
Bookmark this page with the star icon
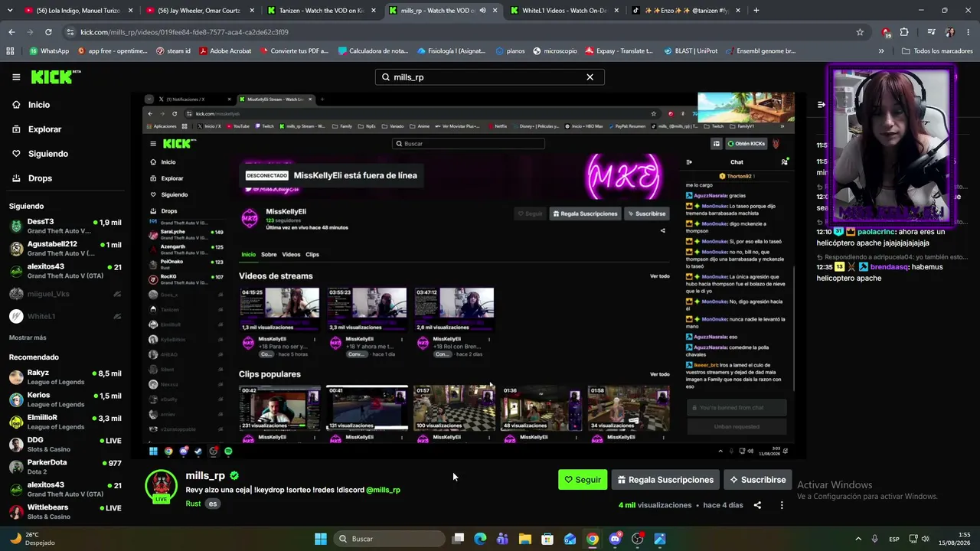(x=860, y=32)
